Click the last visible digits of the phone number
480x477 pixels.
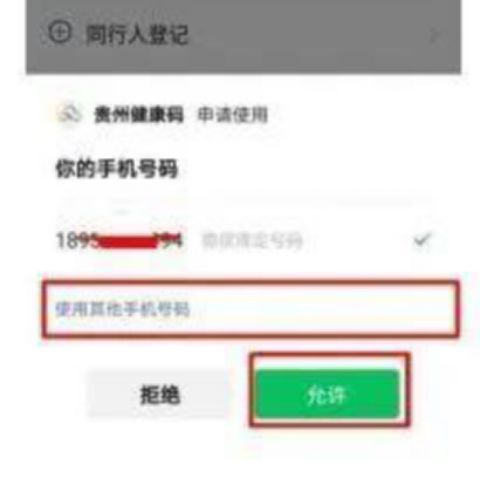[x=169, y=240]
